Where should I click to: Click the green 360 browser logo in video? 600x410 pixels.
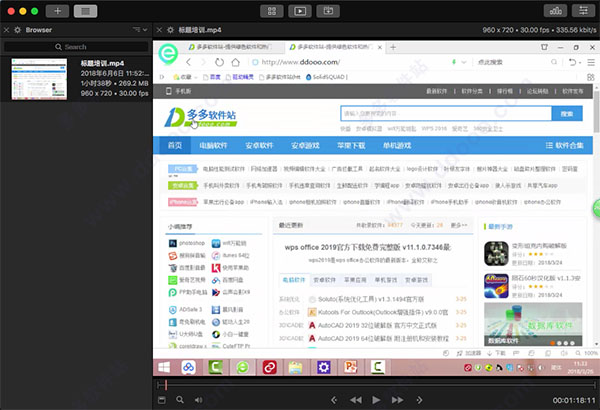(168, 54)
